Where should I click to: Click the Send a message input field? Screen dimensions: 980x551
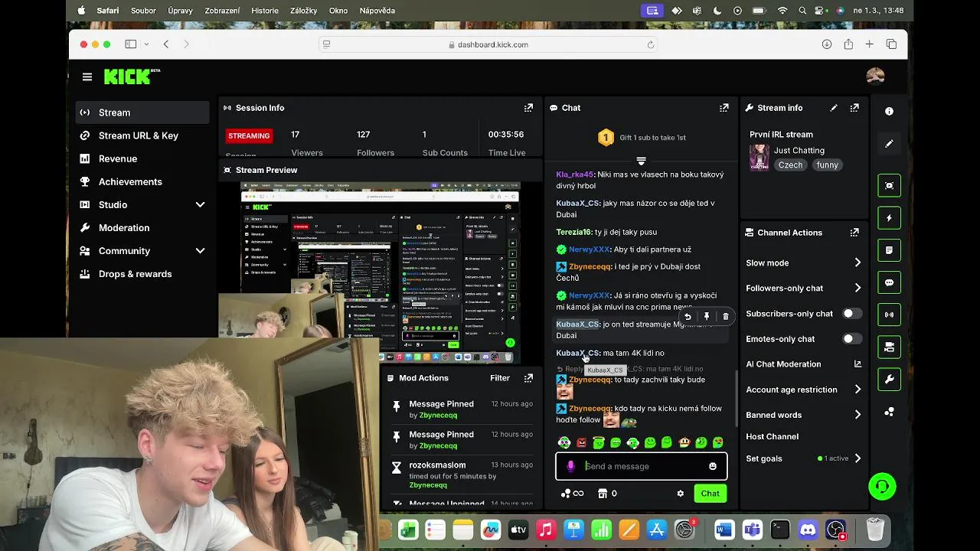pyautogui.click(x=641, y=466)
